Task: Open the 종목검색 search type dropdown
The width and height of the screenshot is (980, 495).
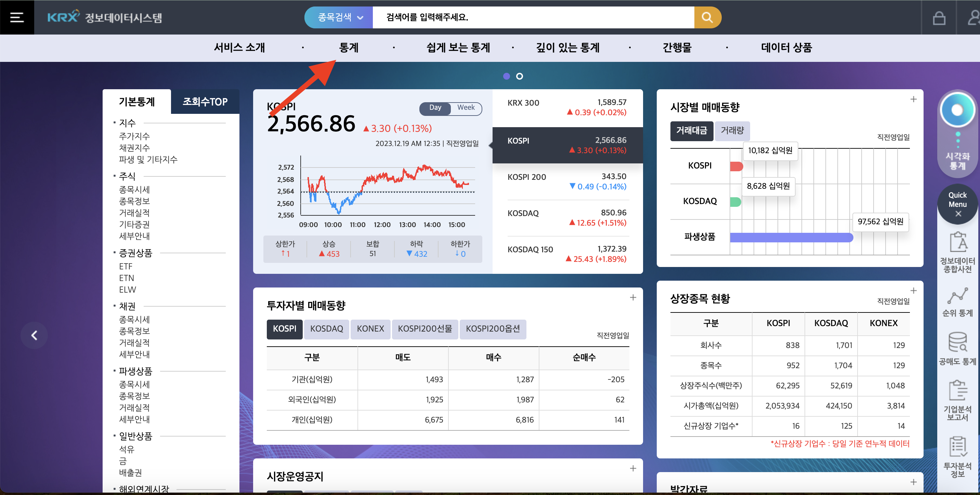Action: tap(338, 17)
